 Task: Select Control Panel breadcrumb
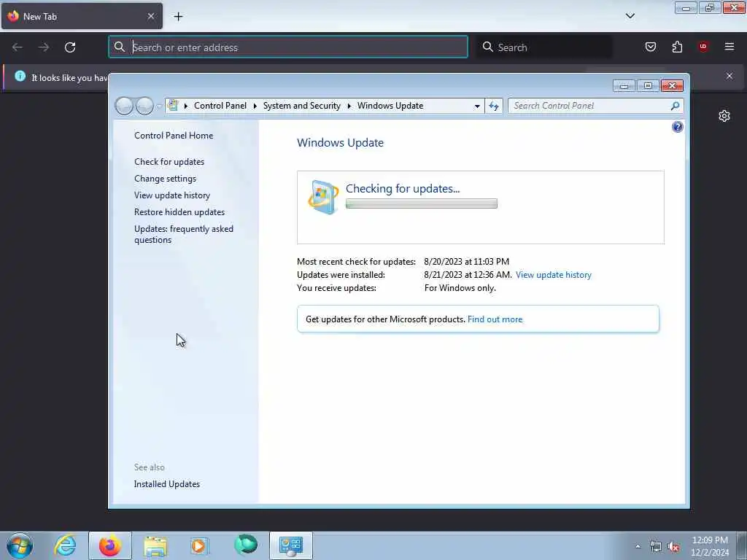pyautogui.click(x=220, y=106)
